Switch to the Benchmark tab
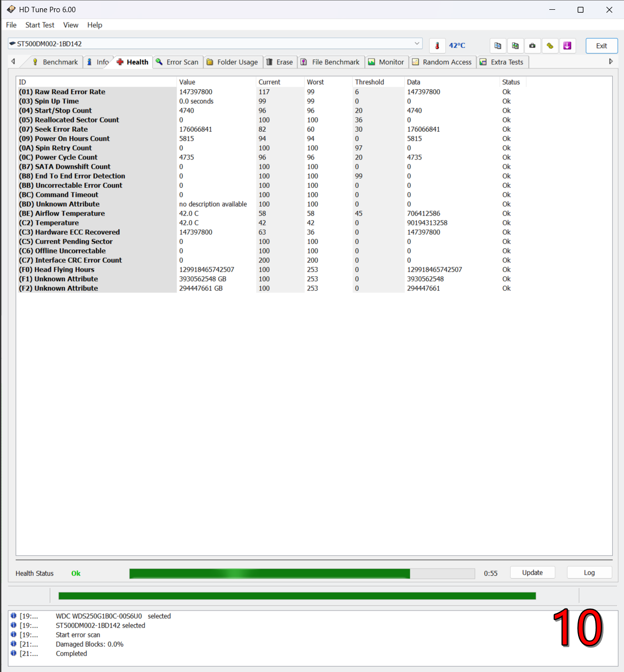This screenshot has height=672, width=624. (56, 62)
